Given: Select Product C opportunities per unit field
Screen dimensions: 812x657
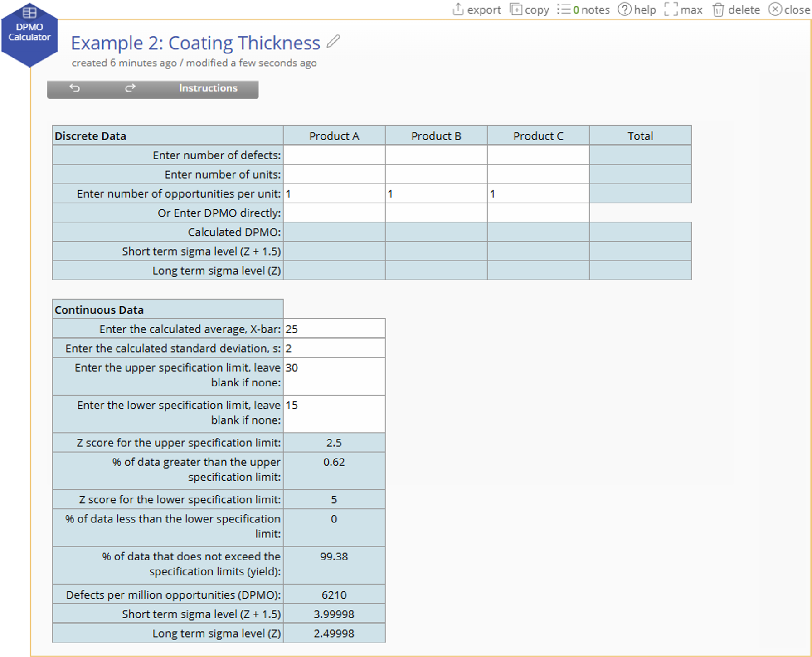Looking at the screenshot, I should point(538,193).
